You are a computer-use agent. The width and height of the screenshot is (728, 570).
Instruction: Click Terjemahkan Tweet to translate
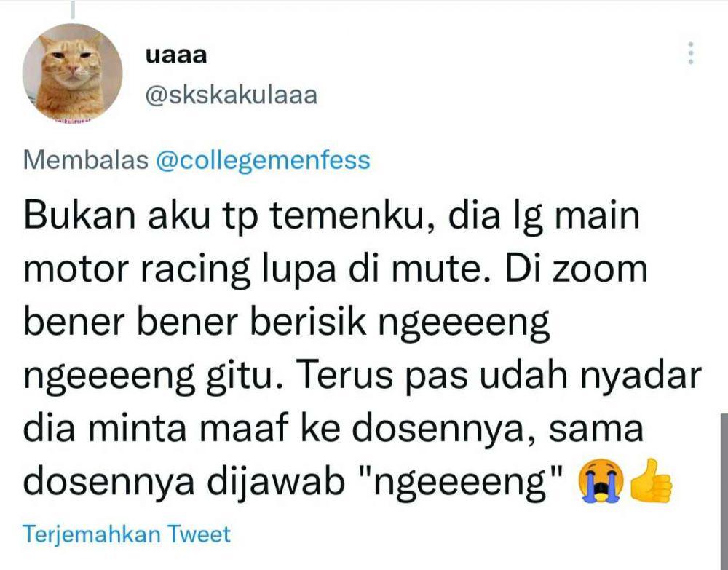[x=126, y=534]
